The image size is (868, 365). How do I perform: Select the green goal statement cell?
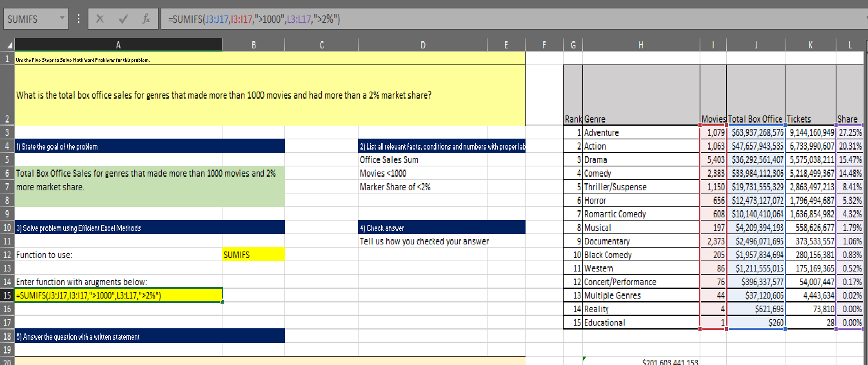(149, 187)
